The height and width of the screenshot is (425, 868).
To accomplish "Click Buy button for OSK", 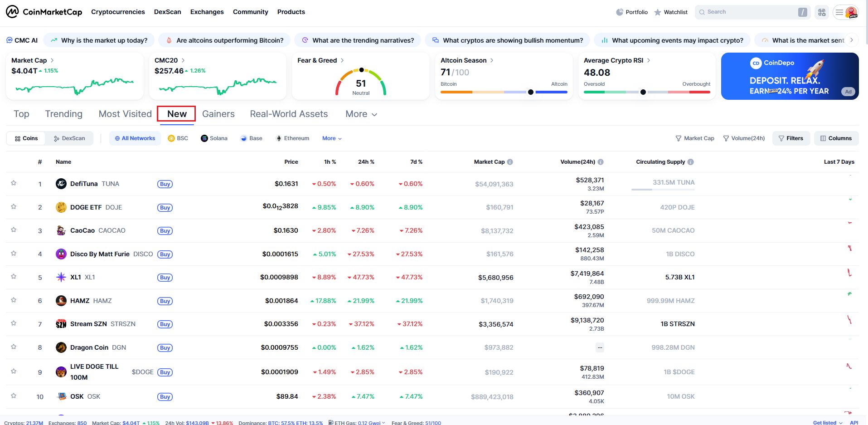I will [x=165, y=397].
